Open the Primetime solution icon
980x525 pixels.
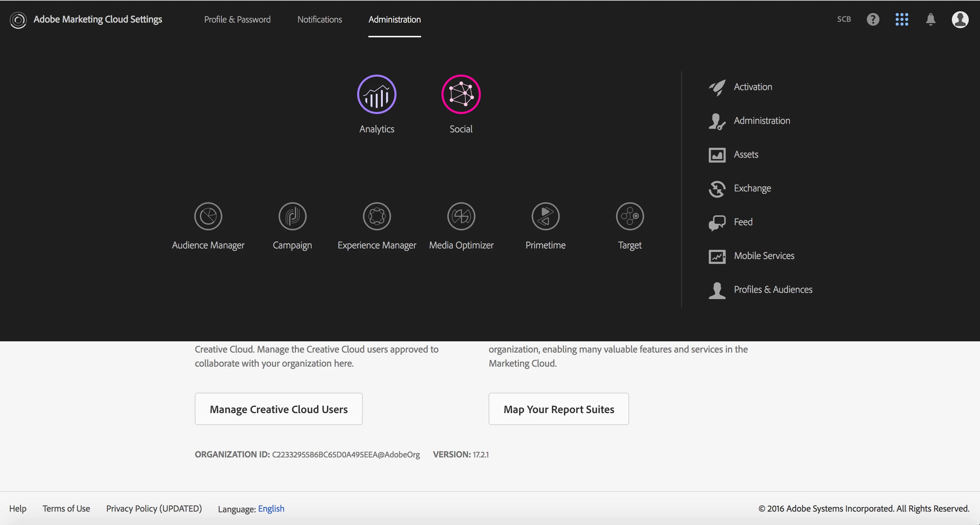click(545, 216)
